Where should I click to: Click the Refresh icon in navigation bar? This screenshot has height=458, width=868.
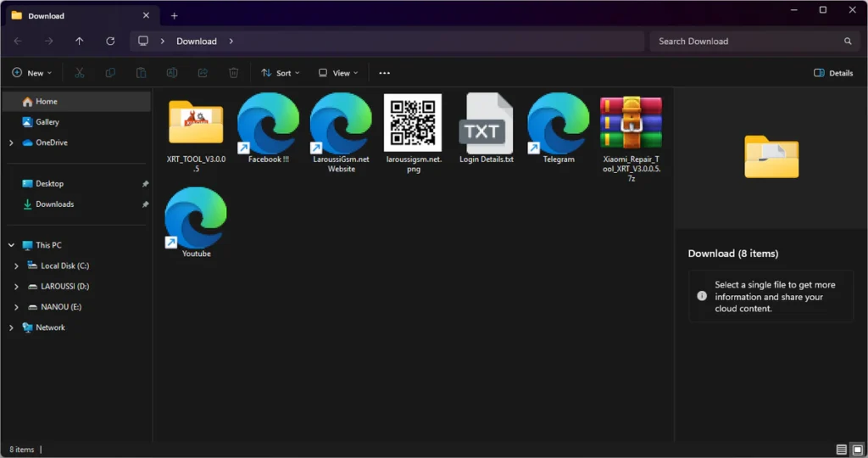(x=110, y=41)
